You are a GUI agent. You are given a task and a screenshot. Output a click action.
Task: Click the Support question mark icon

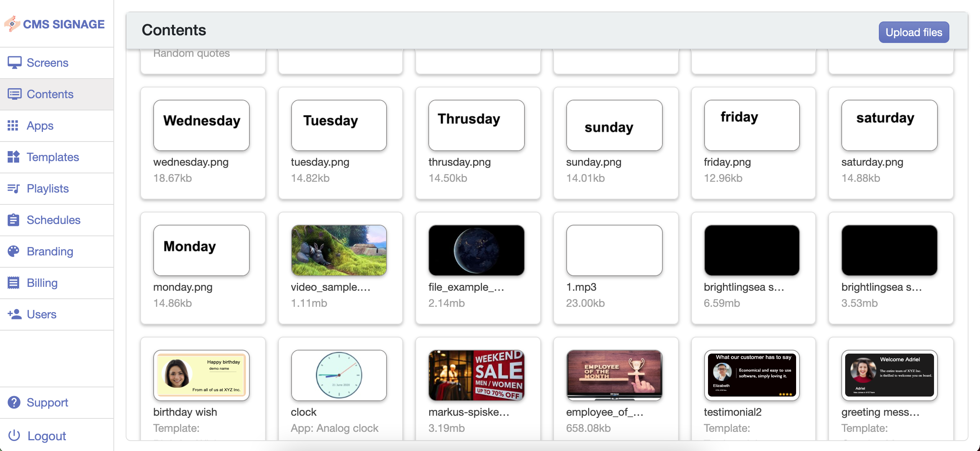(x=14, y=402)
